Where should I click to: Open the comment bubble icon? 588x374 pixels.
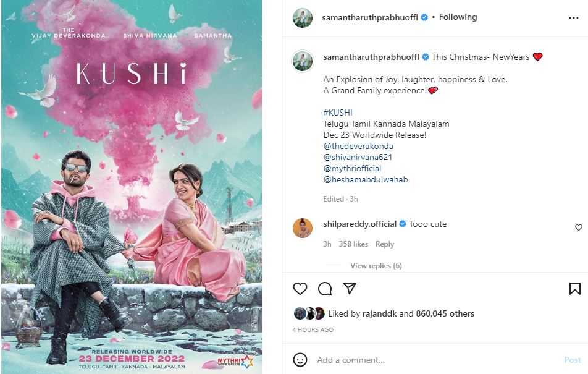click(325, 289)
